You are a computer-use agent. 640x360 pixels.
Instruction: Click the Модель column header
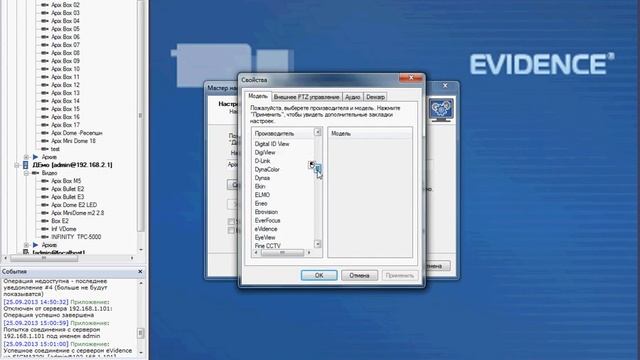(370, 133)
